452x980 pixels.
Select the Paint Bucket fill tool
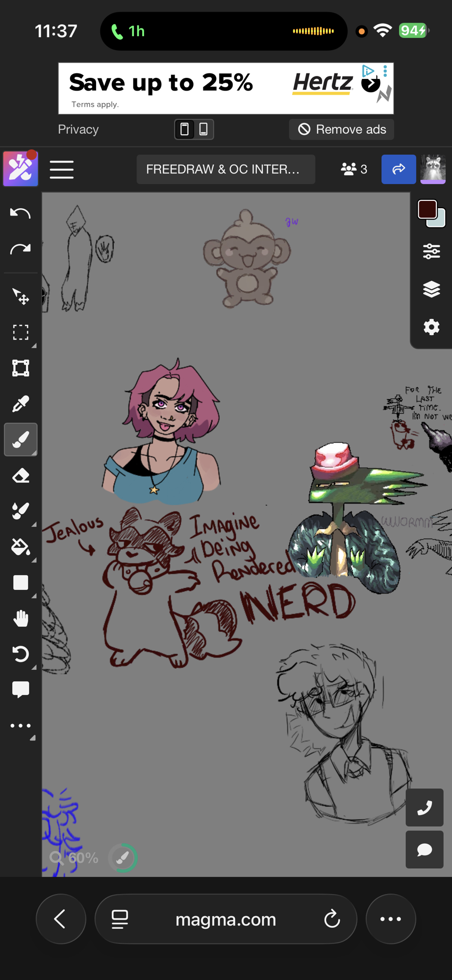[21, 547]
